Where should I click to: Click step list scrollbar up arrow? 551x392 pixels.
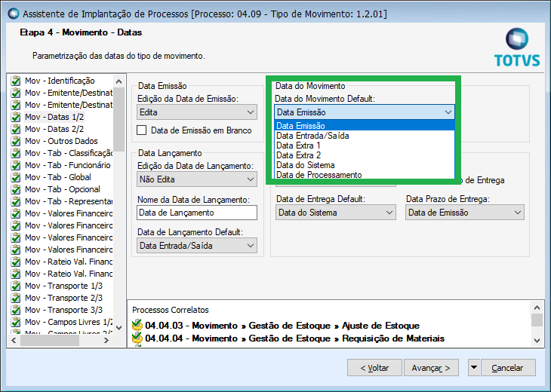click(x=119, y=81)
